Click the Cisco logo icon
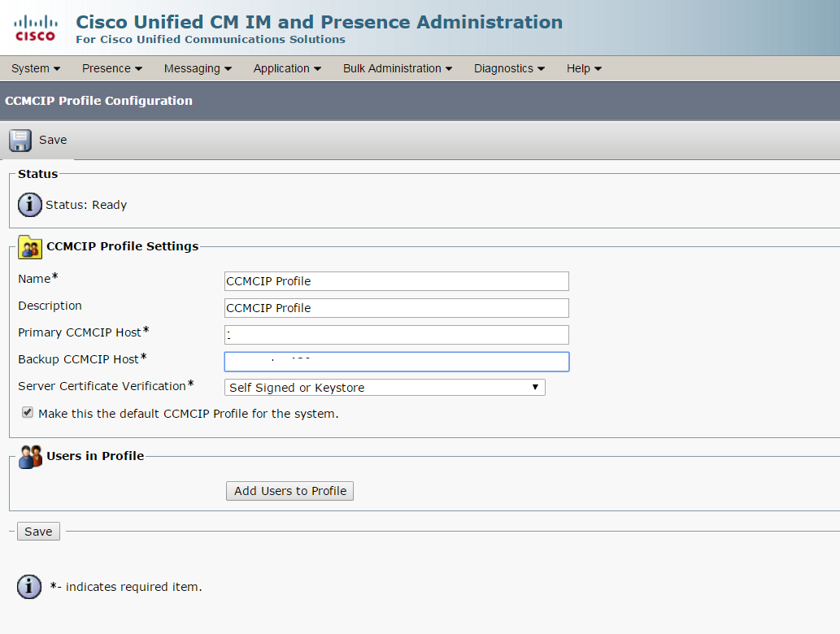Screen dimensions: 840x634 click(35, 28)
